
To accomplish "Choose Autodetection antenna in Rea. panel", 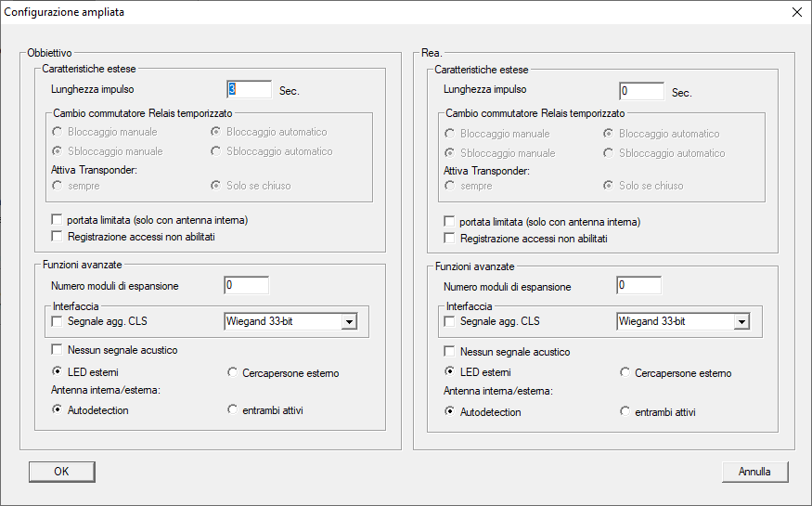I will pos(451,411).
